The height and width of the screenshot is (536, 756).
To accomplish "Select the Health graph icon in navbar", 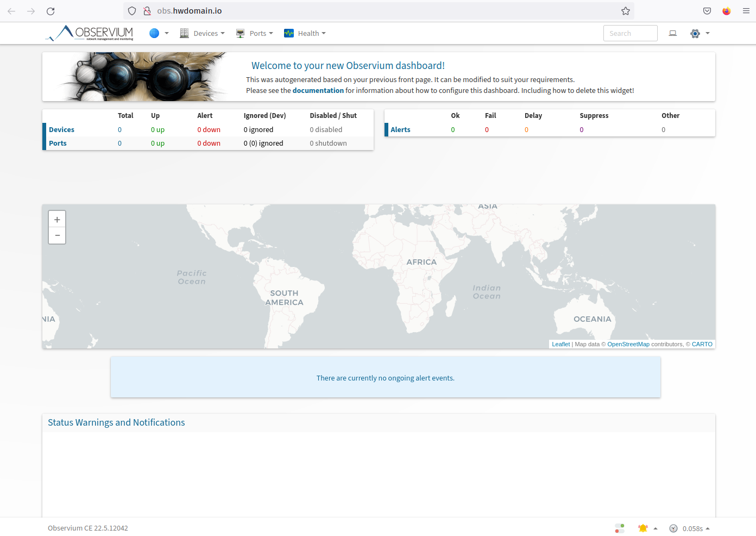I will tap(288, 33).
